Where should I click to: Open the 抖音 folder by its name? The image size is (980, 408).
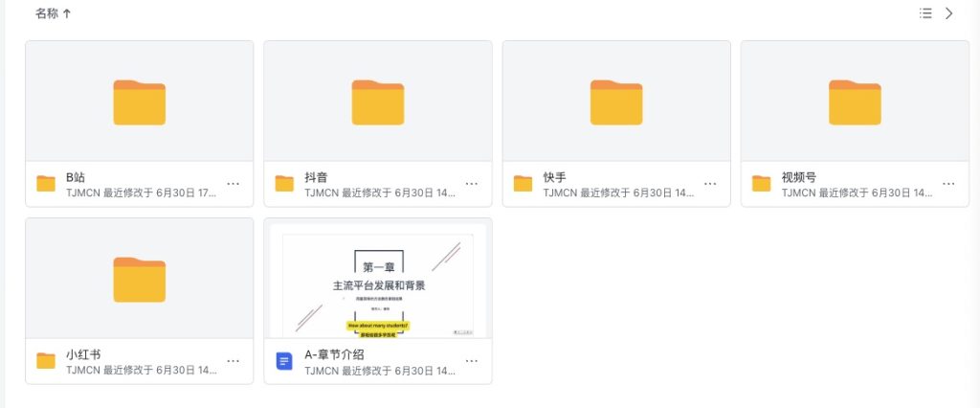point(316,177)
